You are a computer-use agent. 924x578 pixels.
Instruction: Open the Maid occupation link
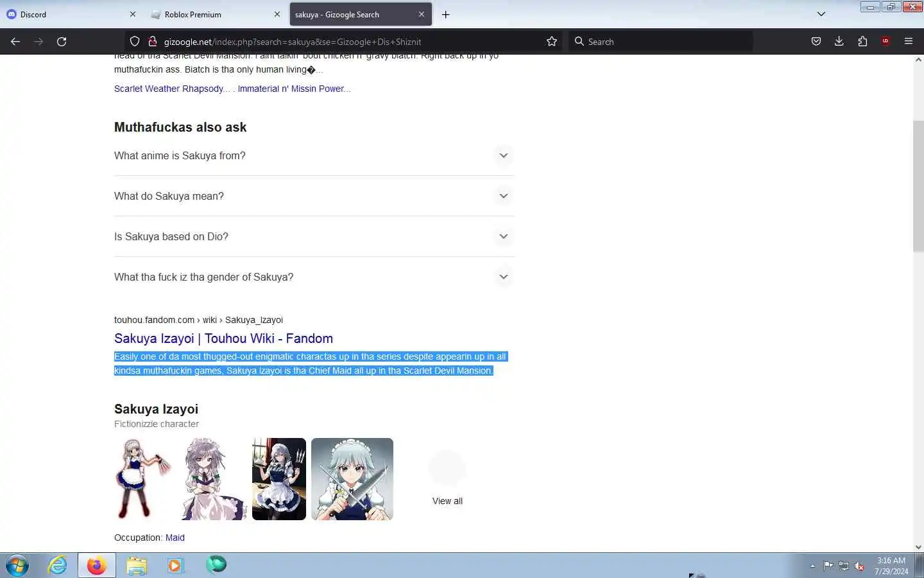click(175, 538)
